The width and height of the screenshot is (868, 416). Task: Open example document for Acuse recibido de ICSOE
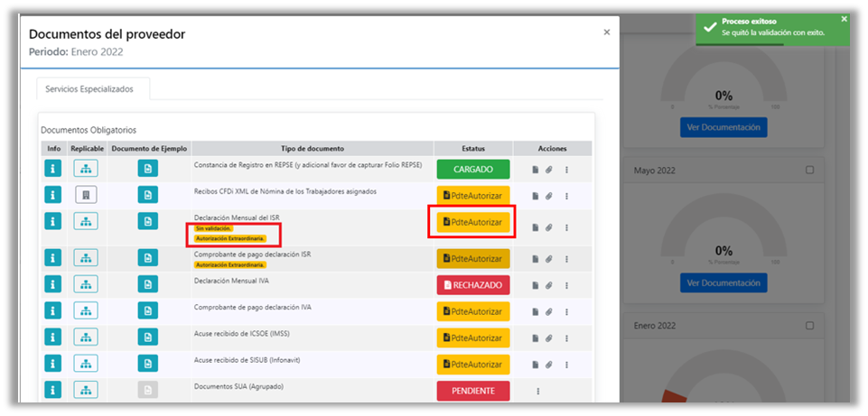(x=148, y=338)
